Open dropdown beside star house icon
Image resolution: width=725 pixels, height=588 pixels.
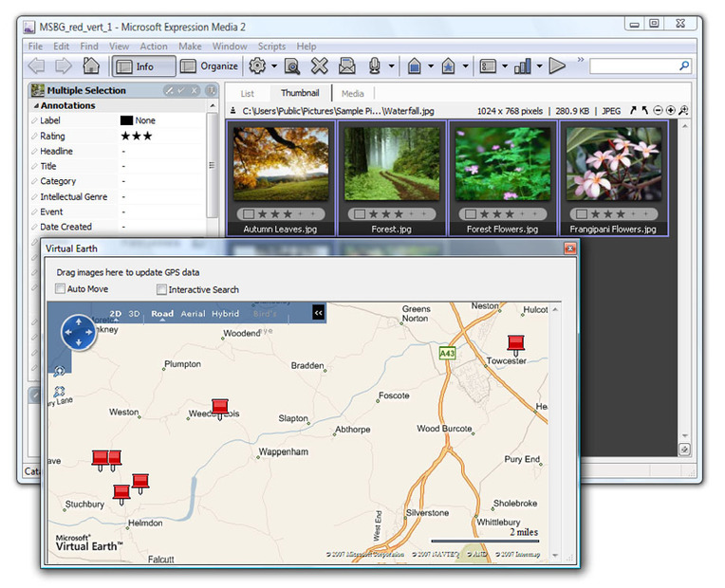[465, 66]
